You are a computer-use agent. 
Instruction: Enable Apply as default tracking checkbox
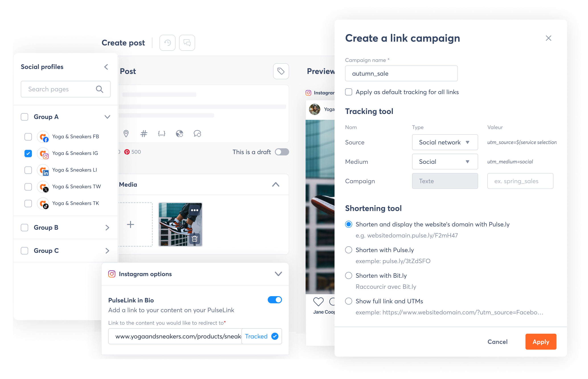point(349,92)
